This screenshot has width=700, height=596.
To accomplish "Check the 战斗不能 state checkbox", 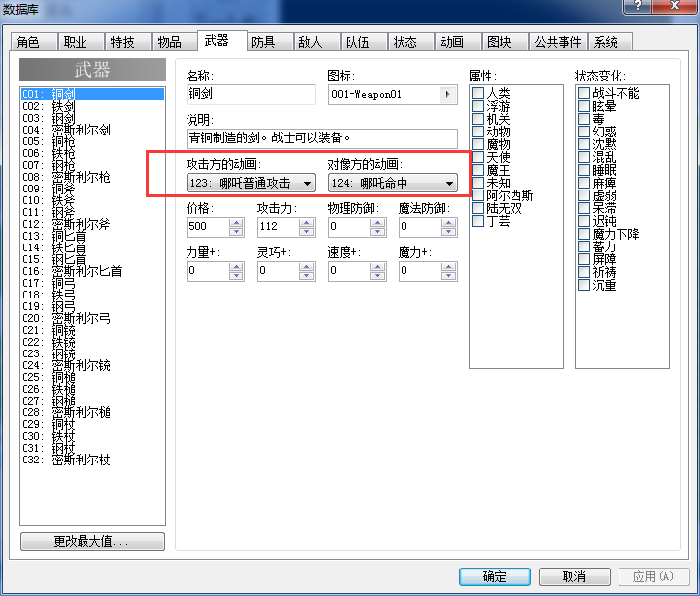I will 584,93.
